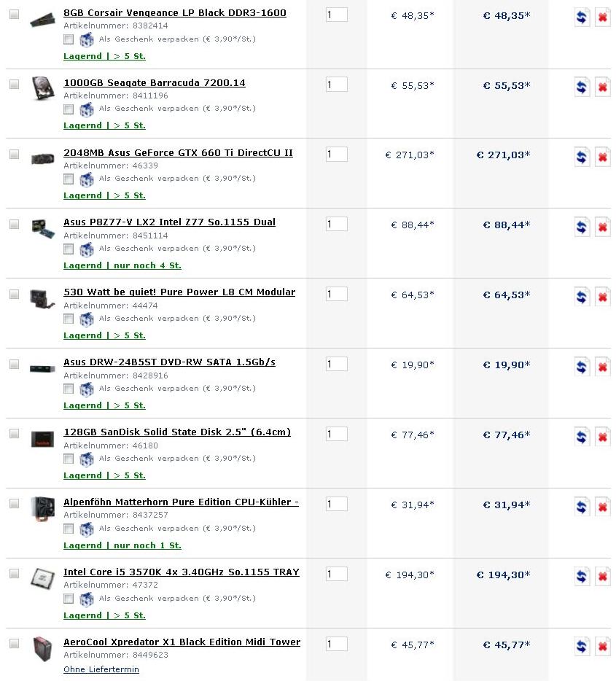Click 'Lagernd | nur noch 4 St.' stock link
Screen dimensions: 616x681
(122, 265)
